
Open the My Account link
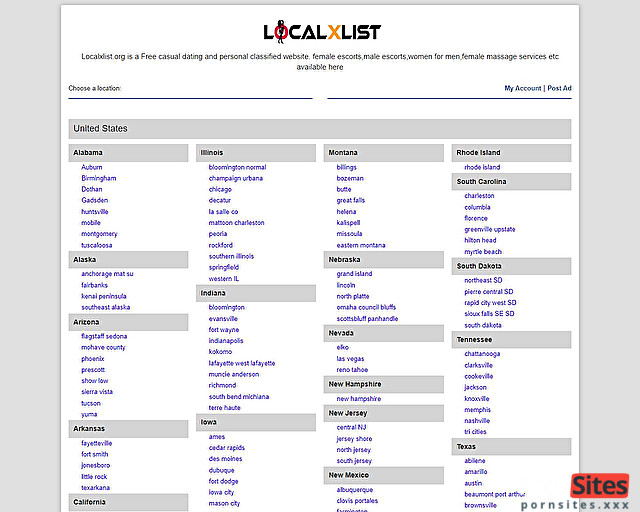pyautogui.click(x=522, y=88)
